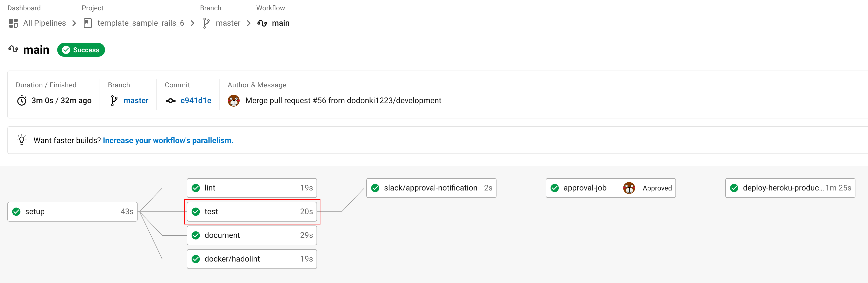The image size is (868, 283).
Task: Click the project bookmark icon in breadcrumb
Action: (x=88, y=23)
